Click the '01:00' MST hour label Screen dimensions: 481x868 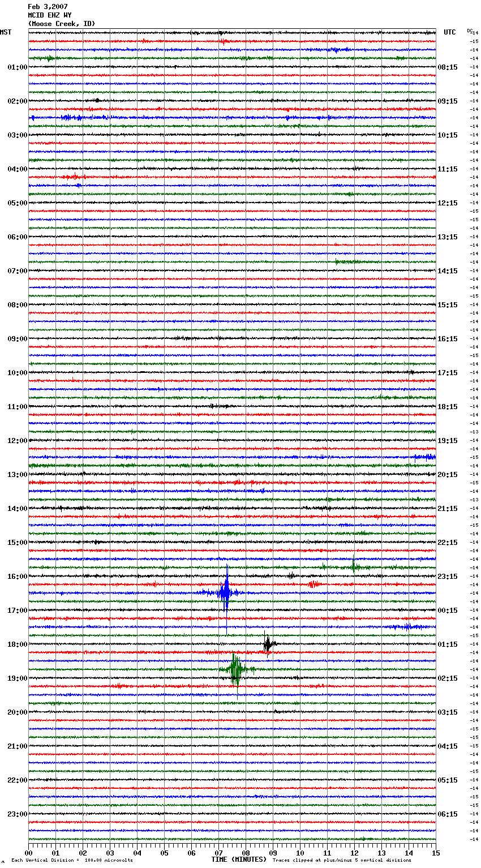[18, 67]
